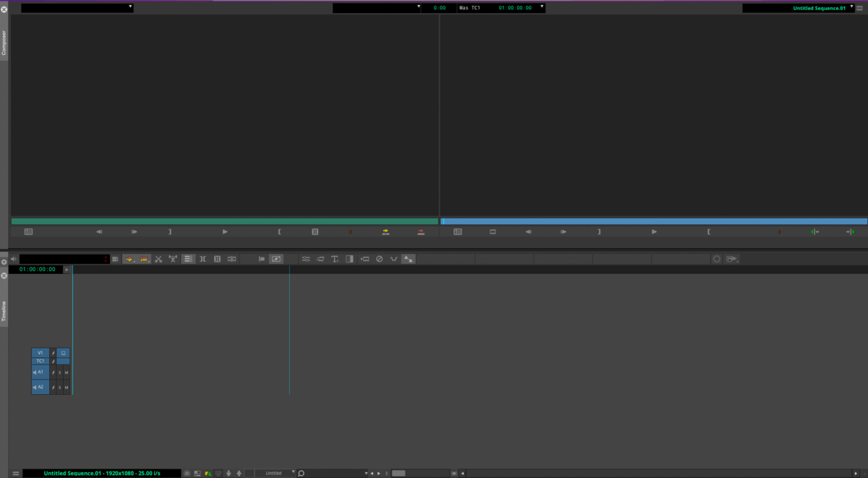Open the dropdown arrow beside the search field

tap(366, 473)
